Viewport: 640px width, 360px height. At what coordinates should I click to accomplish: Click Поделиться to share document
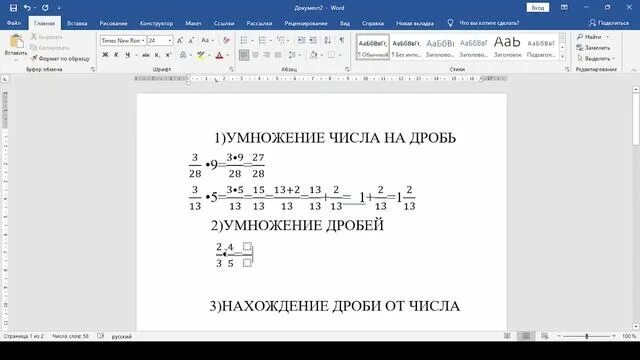click(609, 23)
